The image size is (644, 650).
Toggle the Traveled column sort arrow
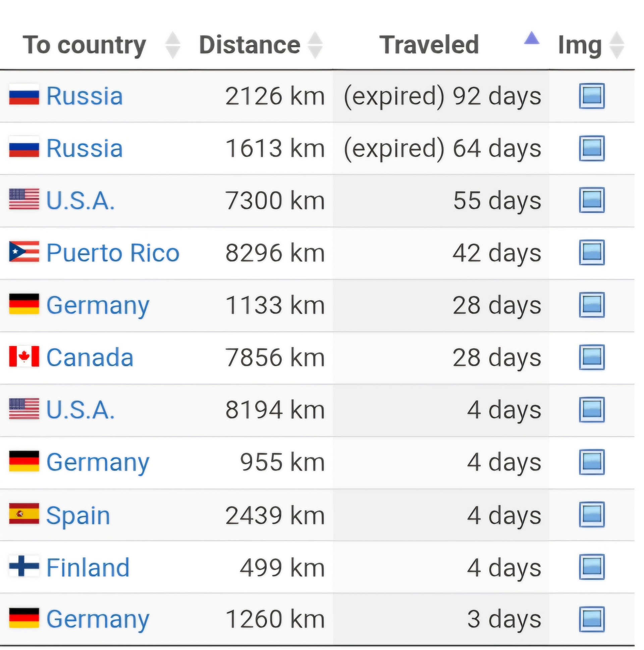click(x=532, y=38)
